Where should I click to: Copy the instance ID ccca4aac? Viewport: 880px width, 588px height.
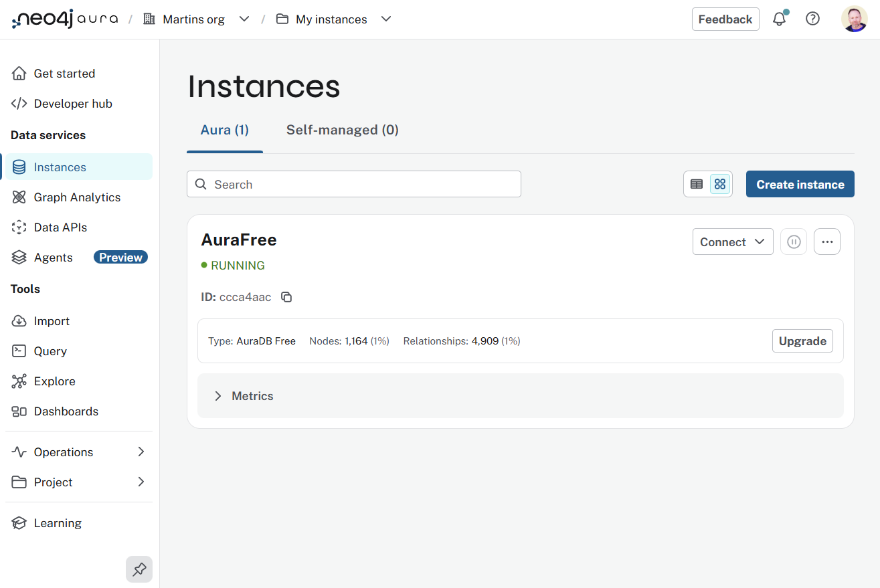pos(286,297)
